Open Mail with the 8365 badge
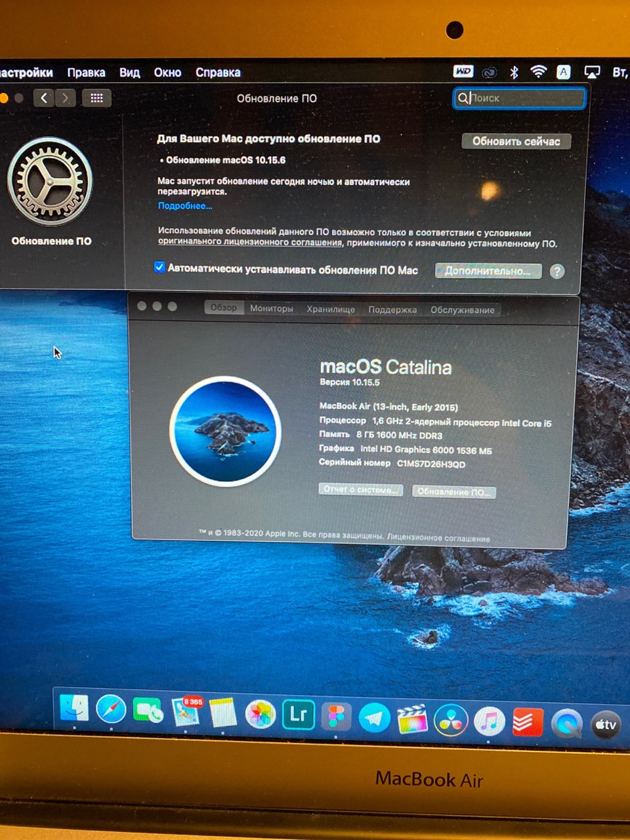The height and width of the screenshot is (840, 630). 186,711
